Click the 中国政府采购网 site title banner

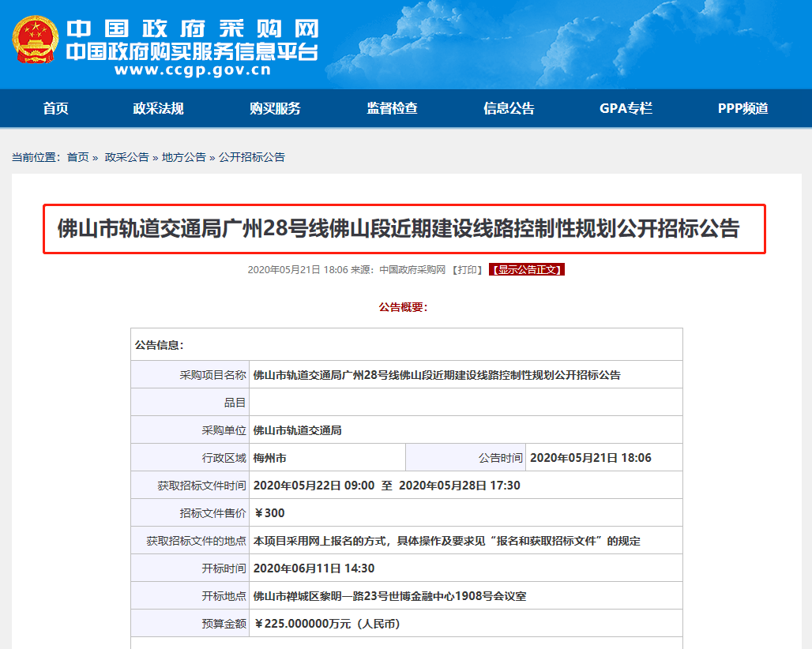192,29
